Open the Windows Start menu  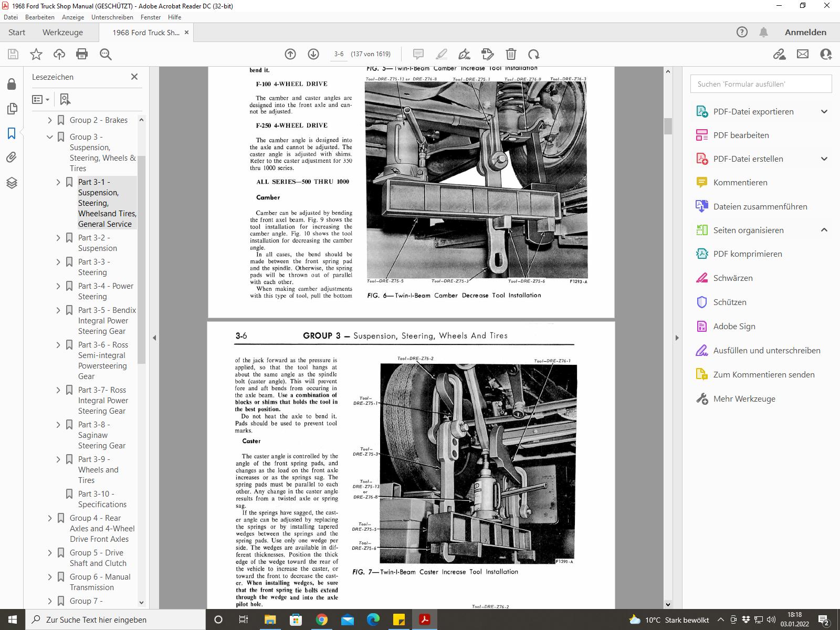pyautogui.click(x=13, y=619)
